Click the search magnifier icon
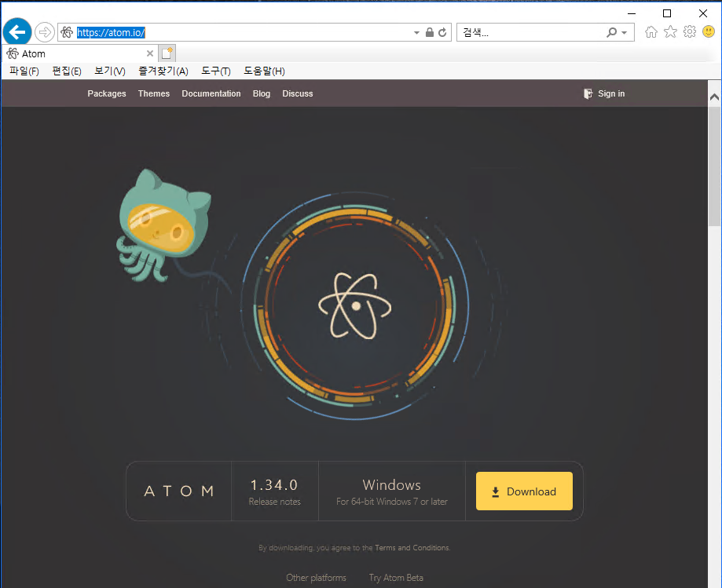 pyautogui.click(x=611, y=33)
